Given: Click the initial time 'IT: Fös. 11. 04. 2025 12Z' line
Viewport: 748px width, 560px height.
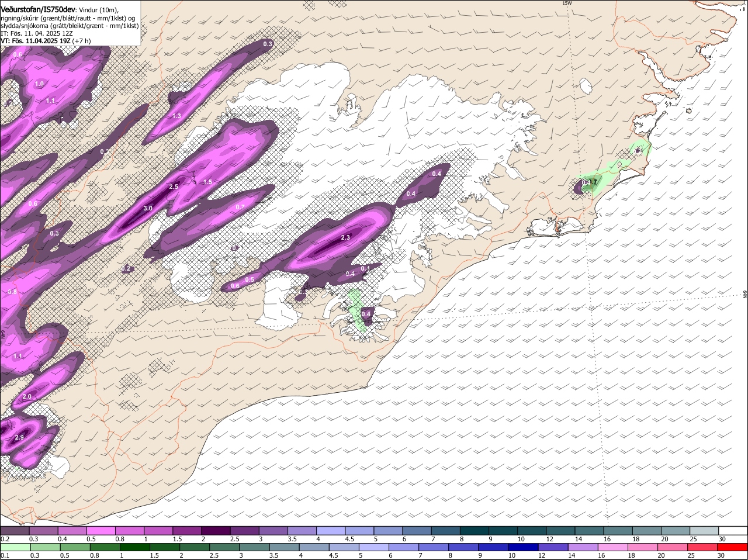Looking at the screenshot, I should 37,33.
